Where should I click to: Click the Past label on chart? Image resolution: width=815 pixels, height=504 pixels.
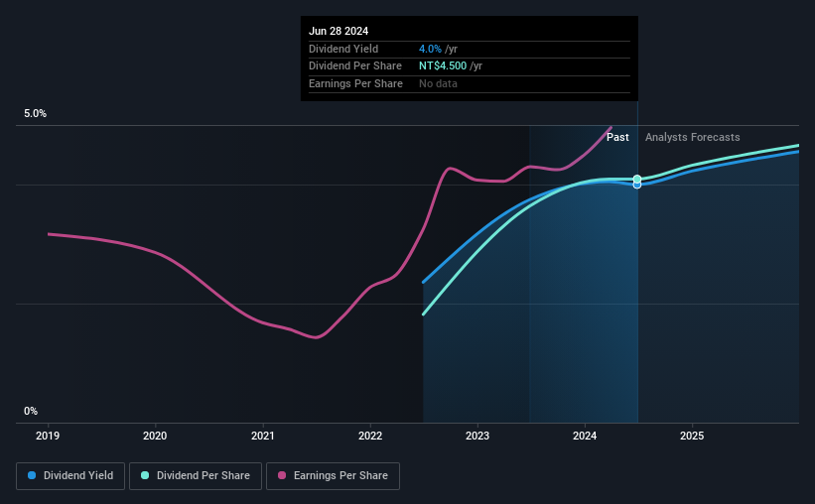tap(617, 137)
